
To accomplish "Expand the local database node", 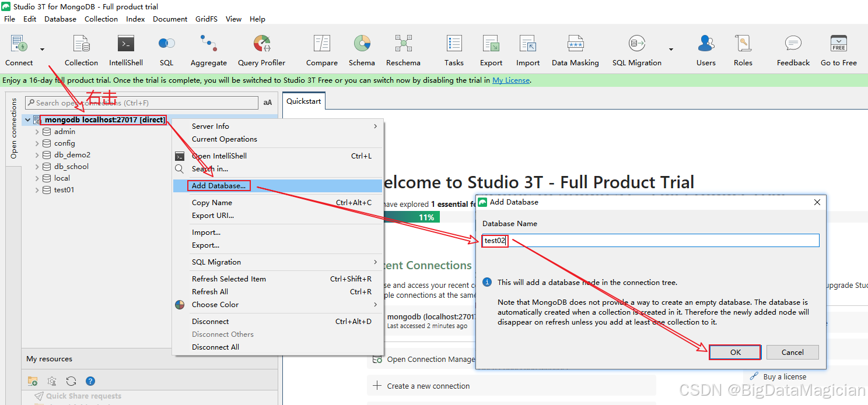I will (x=37, y=178).
